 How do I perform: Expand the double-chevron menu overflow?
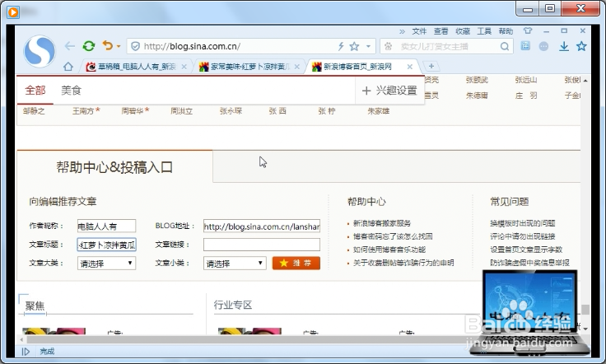tap(402, 31)
